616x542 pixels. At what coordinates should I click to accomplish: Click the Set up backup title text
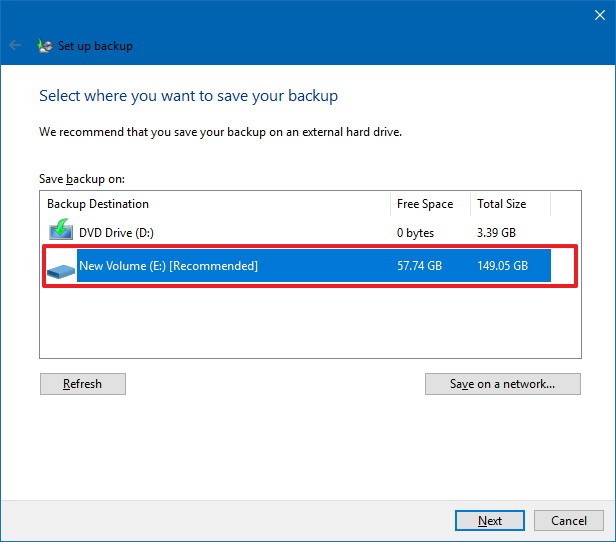click(95, 46)
